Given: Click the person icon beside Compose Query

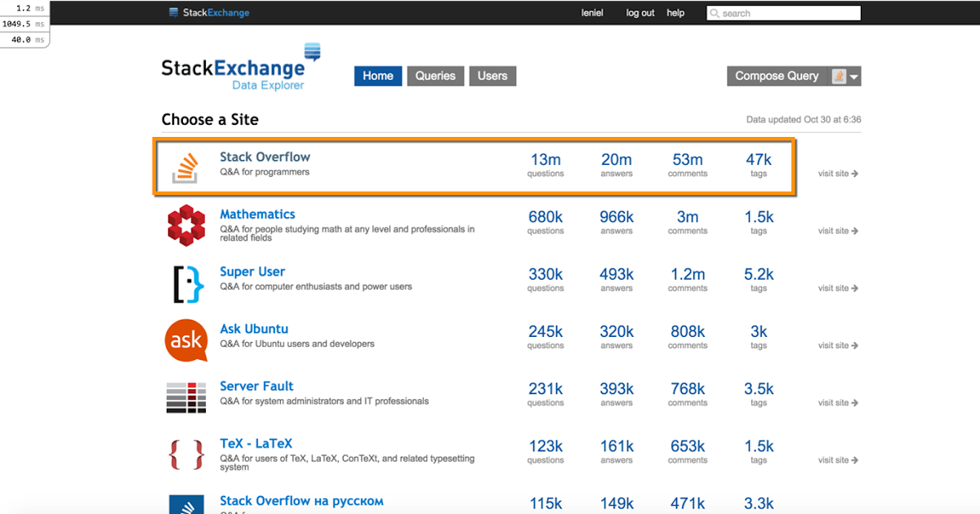Looking at the screenshot, I should 838,76.
